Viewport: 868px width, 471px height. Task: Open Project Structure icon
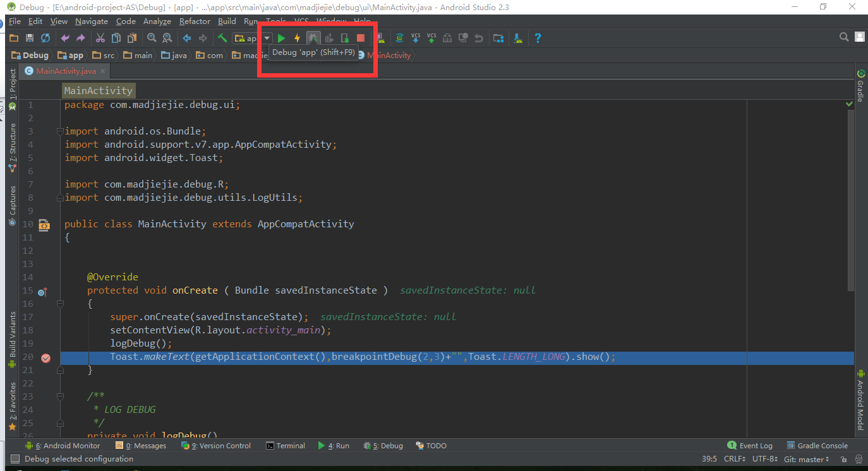tap(498, 38)
